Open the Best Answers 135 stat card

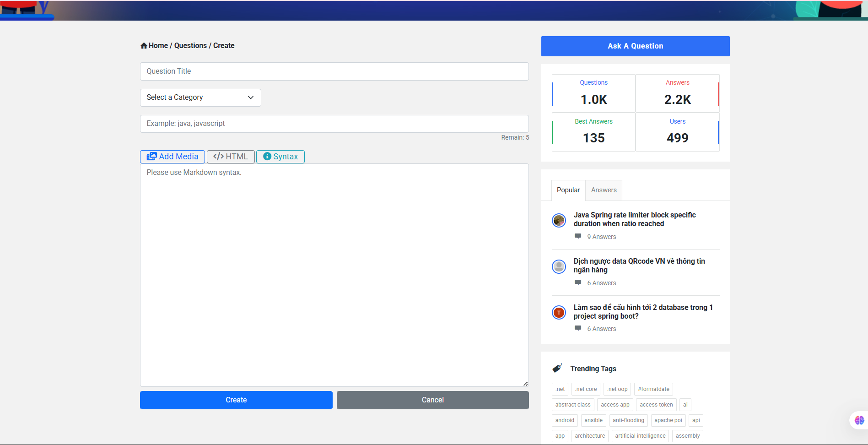(594, 132)
